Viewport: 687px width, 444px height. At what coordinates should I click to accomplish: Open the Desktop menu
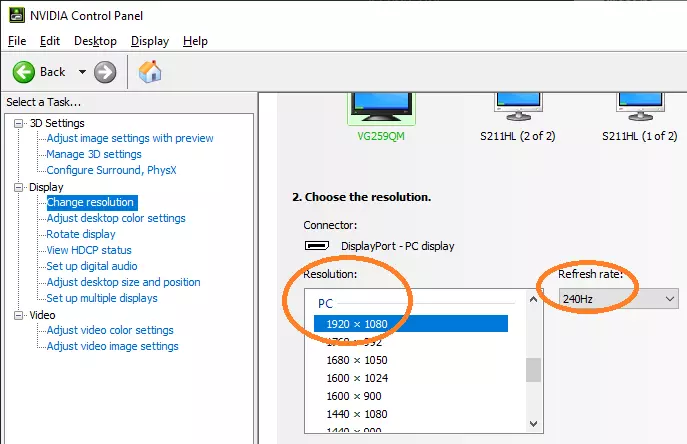(95, 41)
